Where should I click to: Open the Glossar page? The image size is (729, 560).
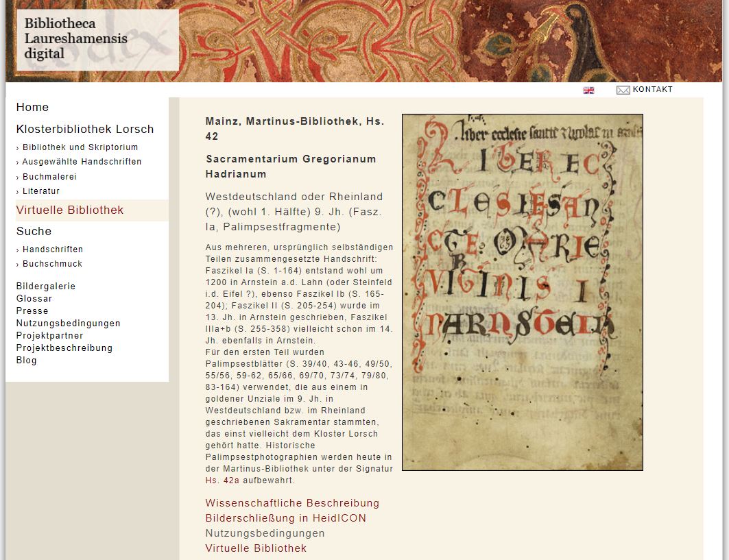[34, 299]
